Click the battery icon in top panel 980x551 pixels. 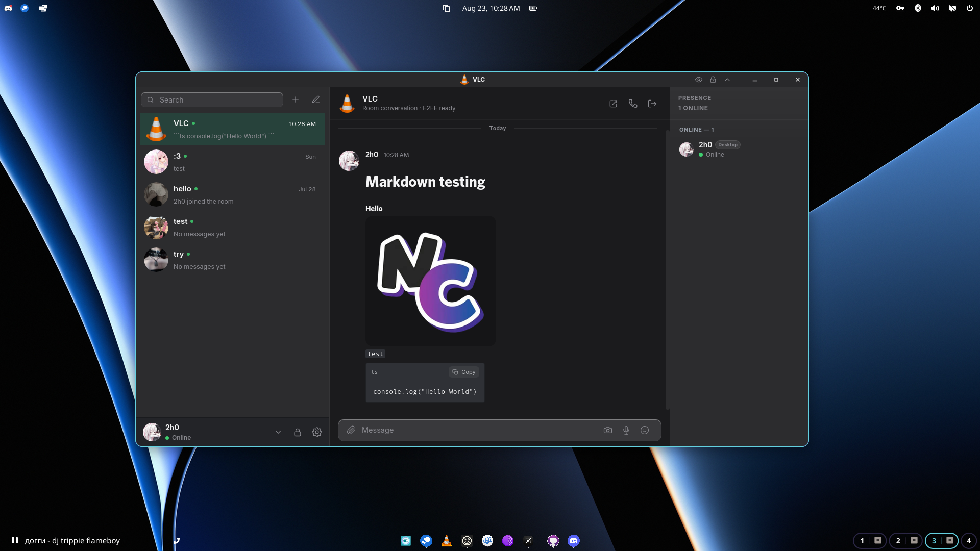533,8
